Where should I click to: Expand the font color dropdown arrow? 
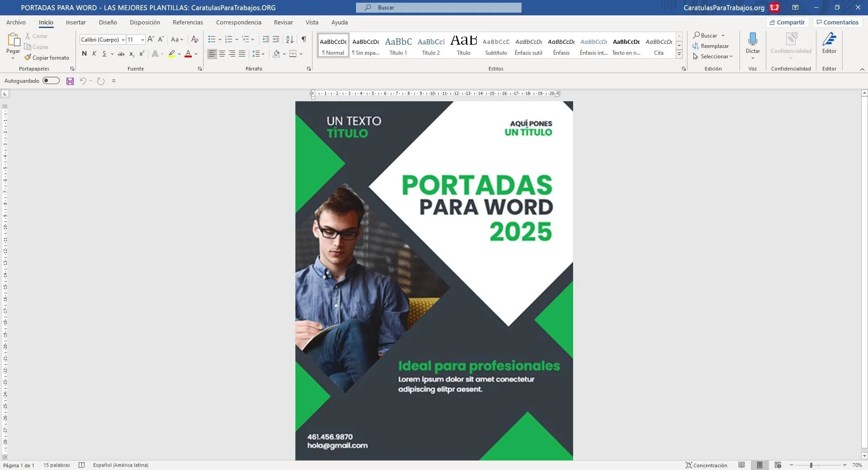196,54
